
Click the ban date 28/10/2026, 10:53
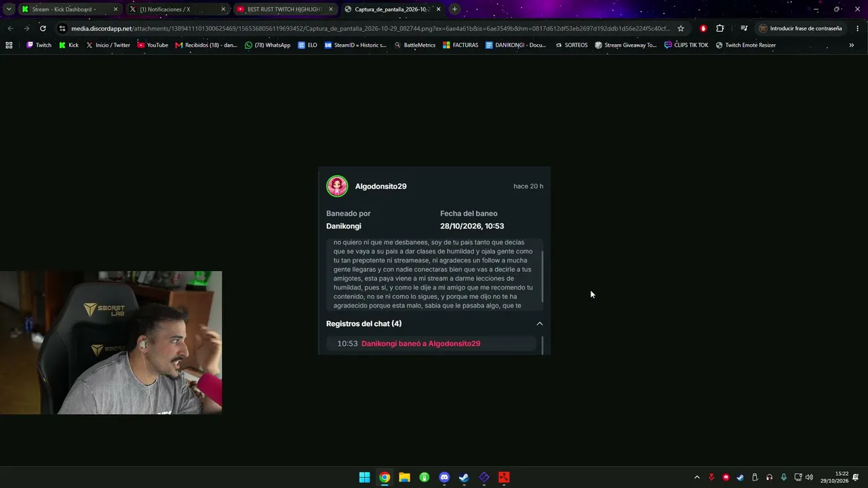tap(472, 226)
